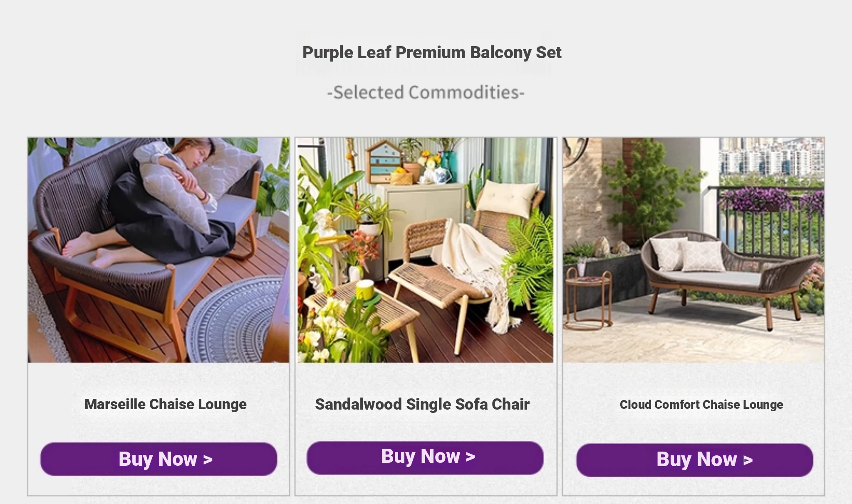Buy the Cloud Comfort Chaise Lounge now
This screenshot has width=852, height=504.
pos(694,460)
